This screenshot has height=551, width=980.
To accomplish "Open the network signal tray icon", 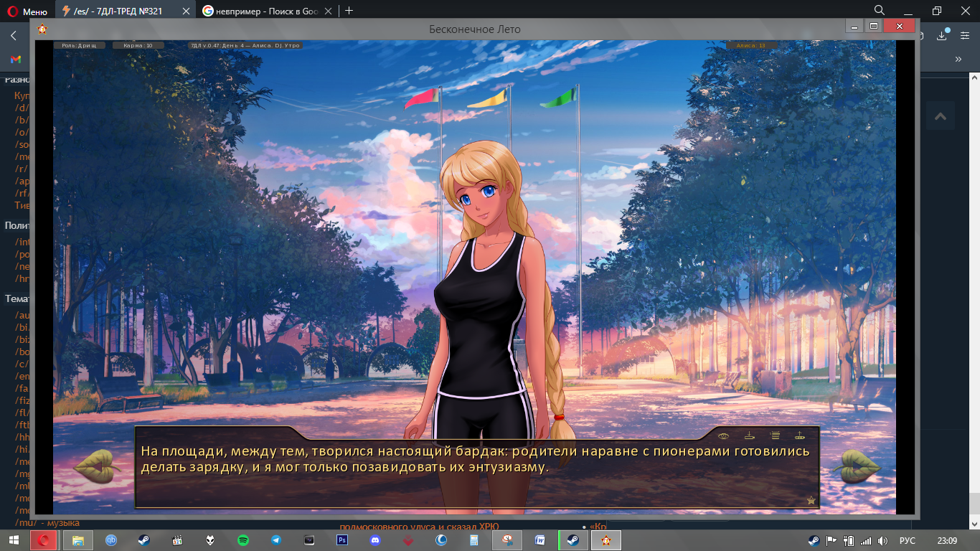I will click(866, 540).
